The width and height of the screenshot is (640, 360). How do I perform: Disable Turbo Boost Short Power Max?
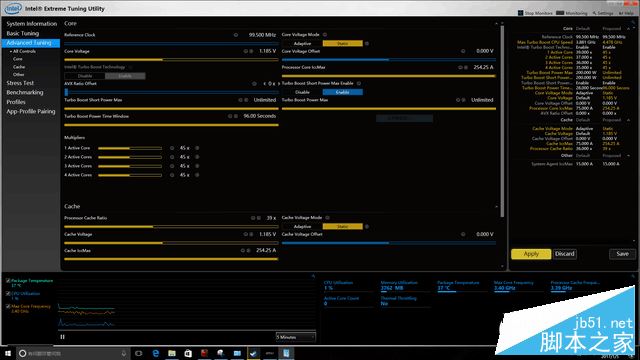tap(302, 92)
